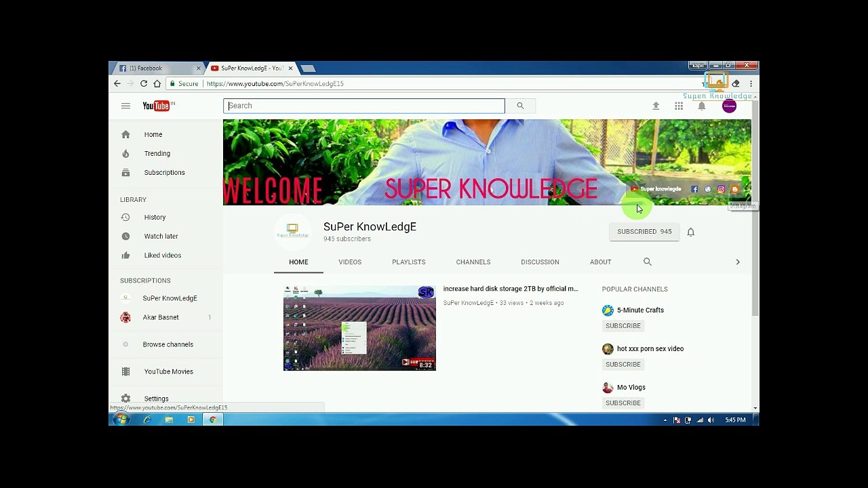Switch to the VIDEOS channel tab
Screen dimensions: 868x488
pyautogui.click(x=350, y=262)
